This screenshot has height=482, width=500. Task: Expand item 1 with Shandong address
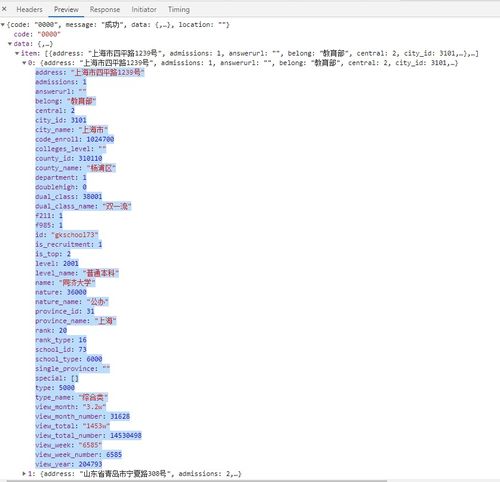click(24, 473)
